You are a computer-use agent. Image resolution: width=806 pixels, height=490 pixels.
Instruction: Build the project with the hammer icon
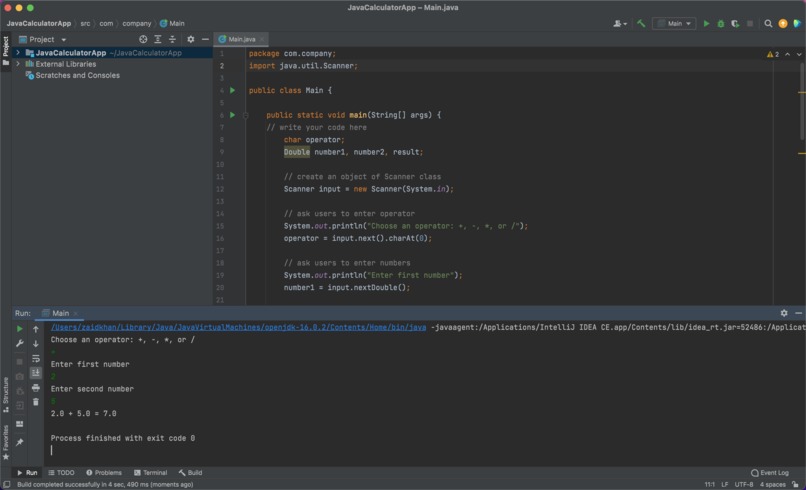coord(641,23)
